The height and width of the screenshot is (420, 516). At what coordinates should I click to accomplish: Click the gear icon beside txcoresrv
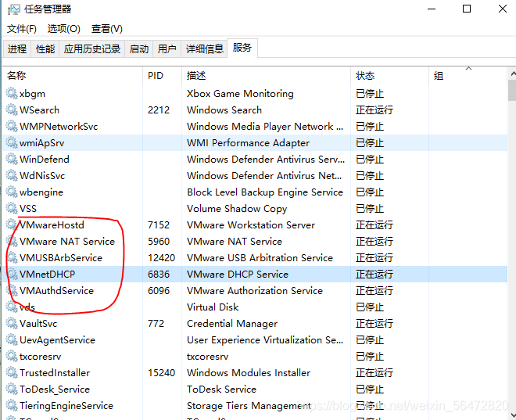coord(12,357)
